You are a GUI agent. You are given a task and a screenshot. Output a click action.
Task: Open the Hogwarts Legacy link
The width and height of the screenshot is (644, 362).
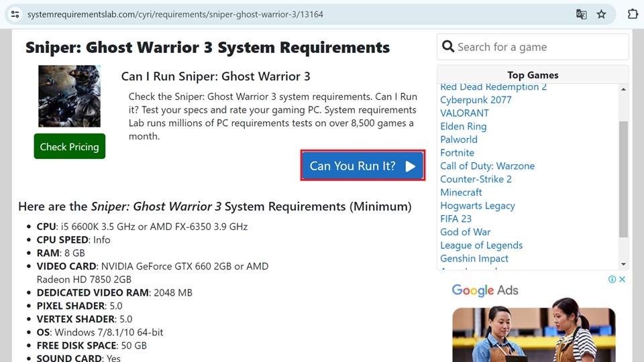pyautogui.click(x=478, y=206)
